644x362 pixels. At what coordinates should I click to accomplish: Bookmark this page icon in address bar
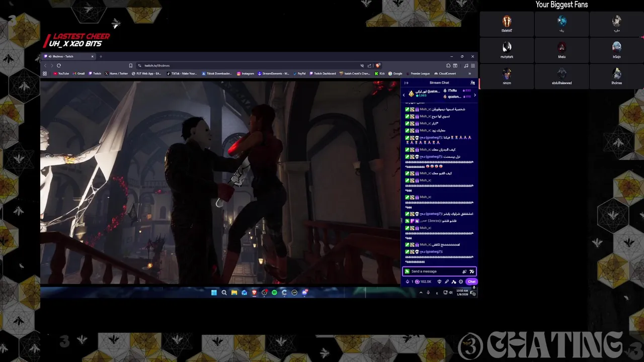click(131, 65)
